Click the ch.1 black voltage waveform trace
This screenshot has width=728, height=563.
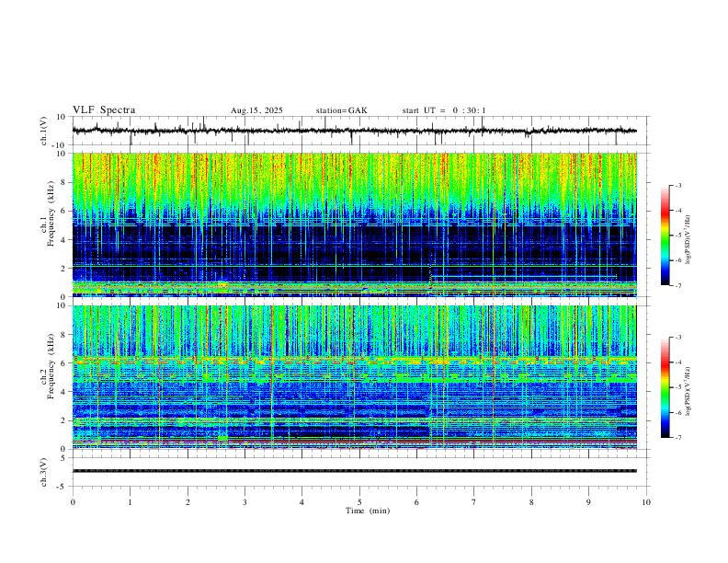click(x=354, y=131)
